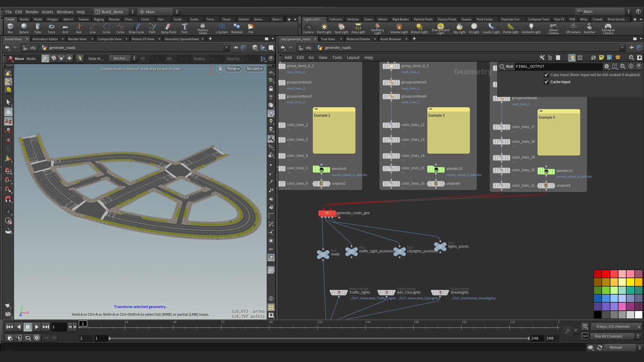Screen dimensions: 644x362
Task: Open the network editor Layout menu
Action: point(353,58)
